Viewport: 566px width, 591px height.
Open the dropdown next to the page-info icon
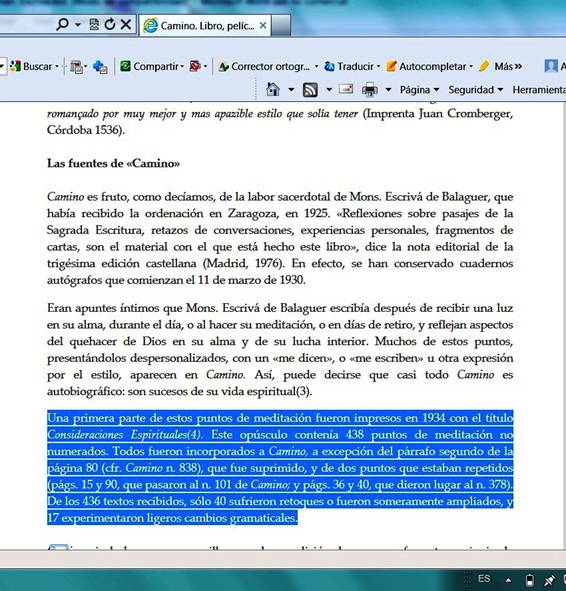(x=86, y=67)
